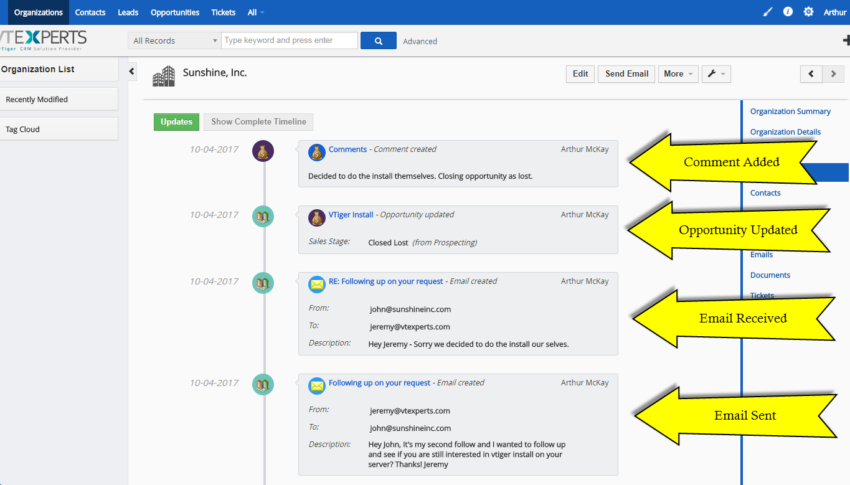Click the Edit button
850x485 pixels.
580,74
